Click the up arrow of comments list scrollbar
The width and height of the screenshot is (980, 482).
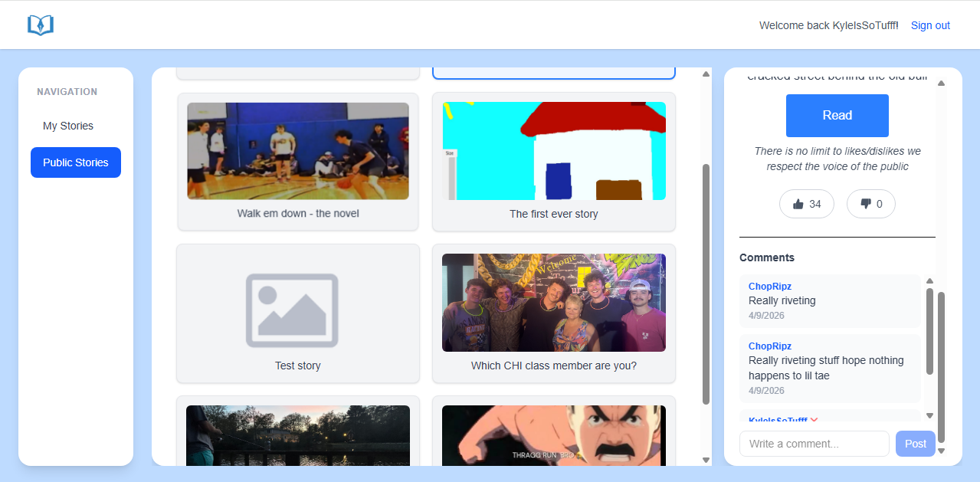tap(930, 281)
